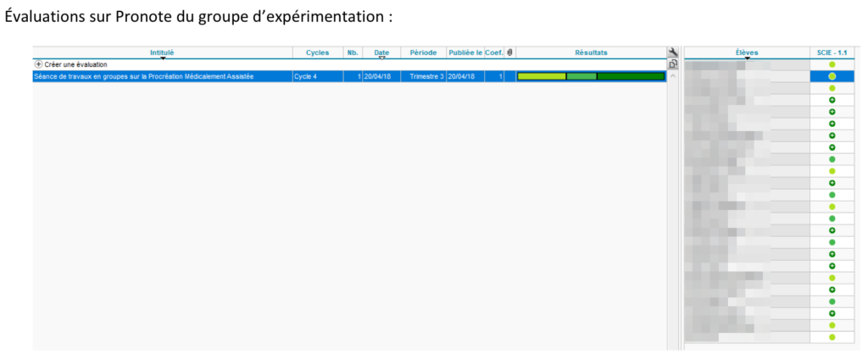This screenshot has width=868, height=359.
Task: Click the Nb. column header
Action: 353,52
